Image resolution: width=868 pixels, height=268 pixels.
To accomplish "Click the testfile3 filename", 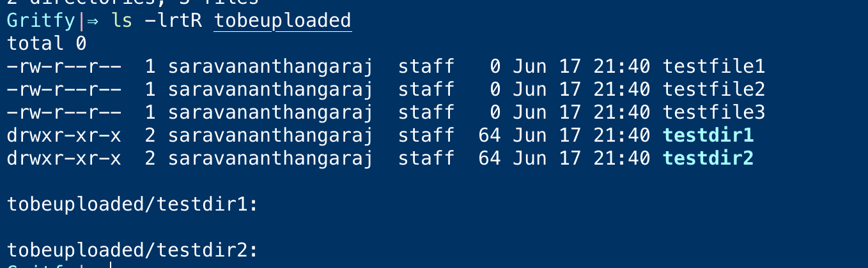I will point(714,112).
